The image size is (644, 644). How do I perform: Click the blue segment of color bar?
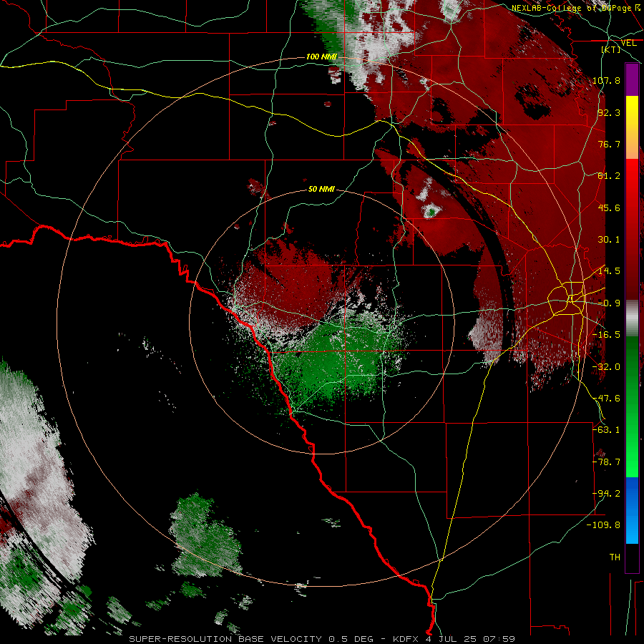coord(632,510)
